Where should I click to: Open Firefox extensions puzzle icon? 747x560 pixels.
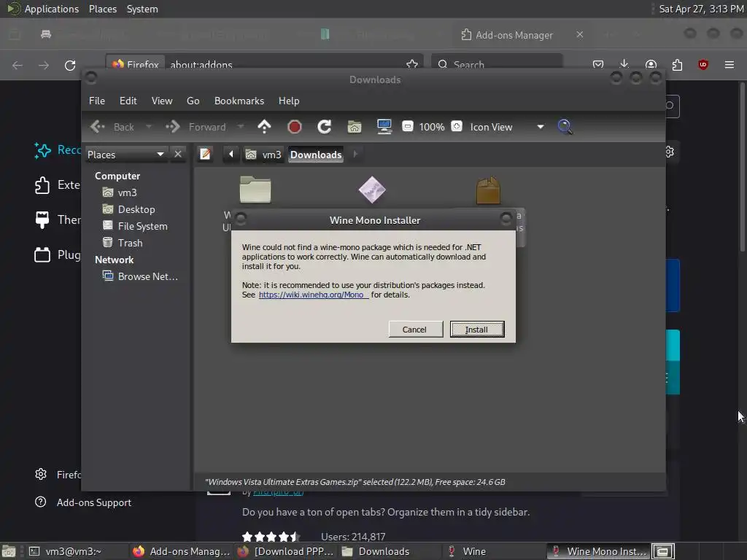pos(677,65)
